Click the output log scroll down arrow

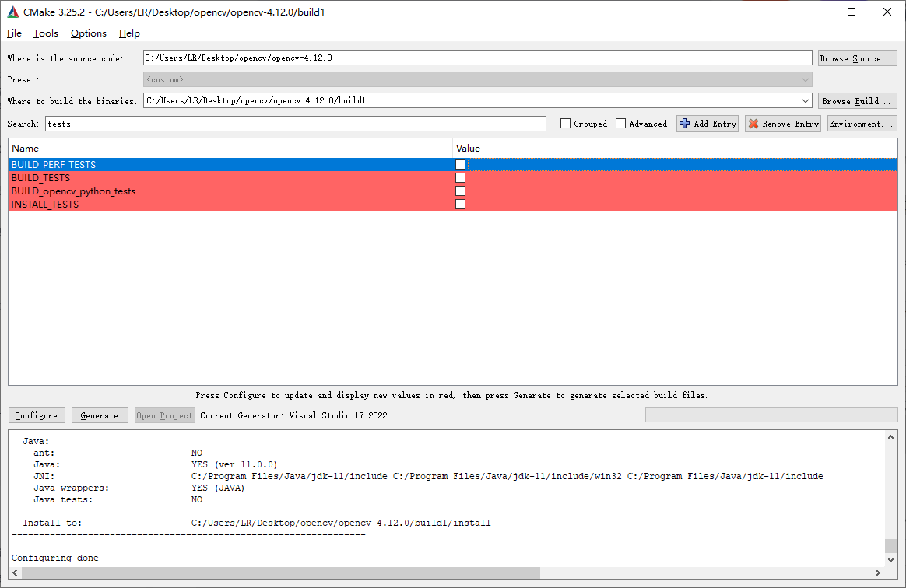coord(890,560)
